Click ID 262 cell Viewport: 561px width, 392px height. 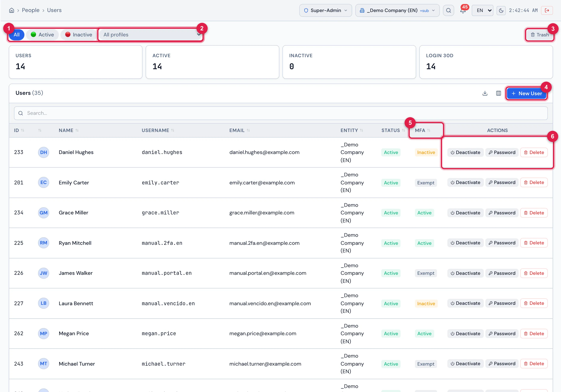click(19, 333)
